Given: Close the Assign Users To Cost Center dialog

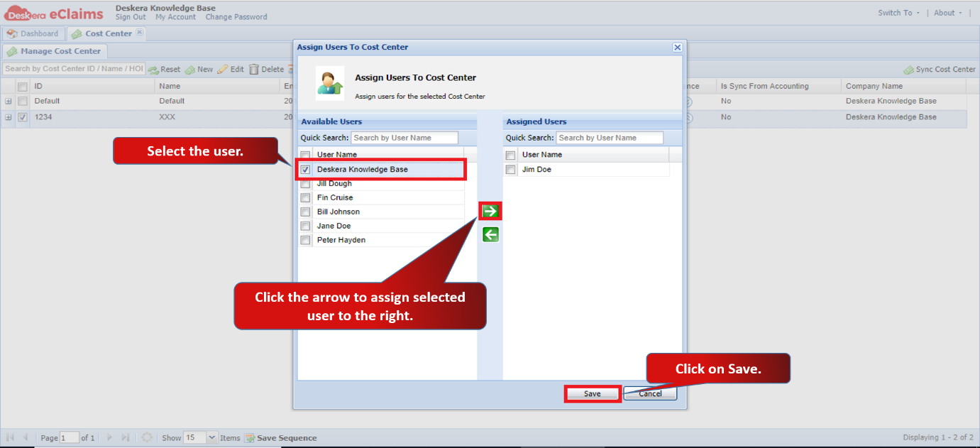Looking at the screenshot, I should 677,48.
